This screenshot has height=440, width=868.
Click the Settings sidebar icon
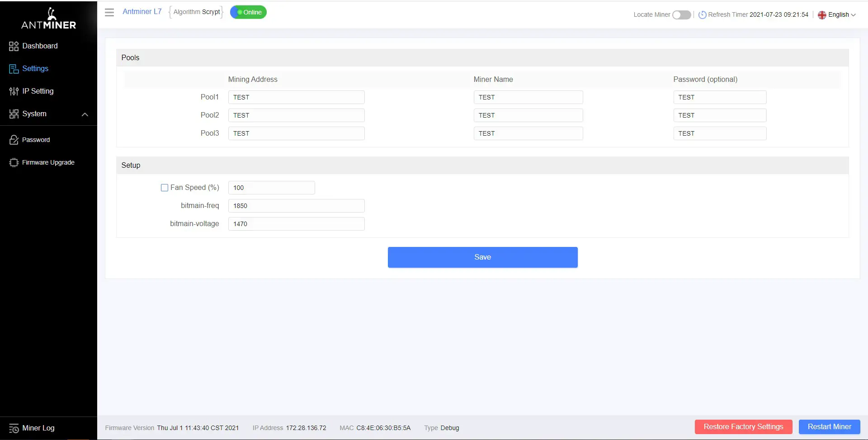coord(14,69)
